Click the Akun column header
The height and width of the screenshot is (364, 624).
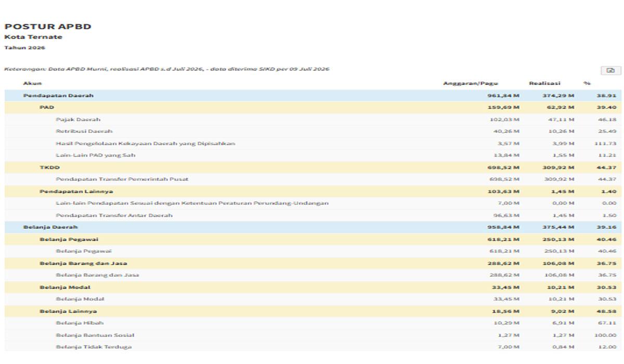(32, 83)
